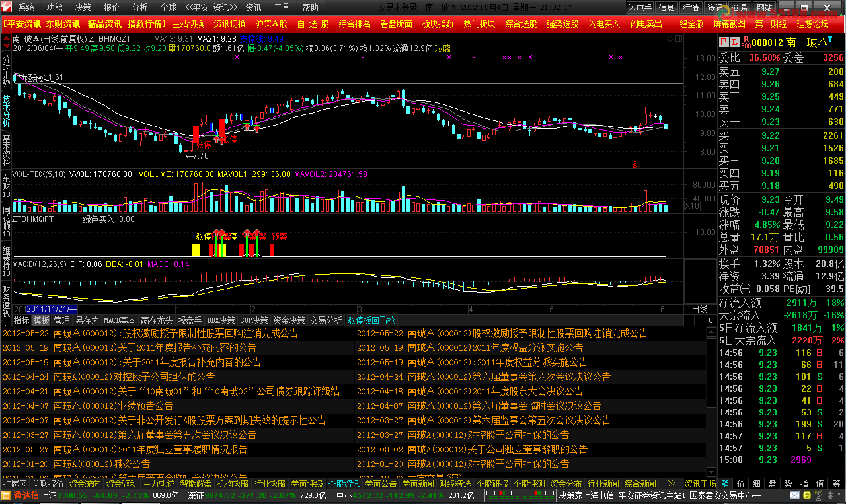Click the P badge beside stock code 000012

[x=723, y=42]
